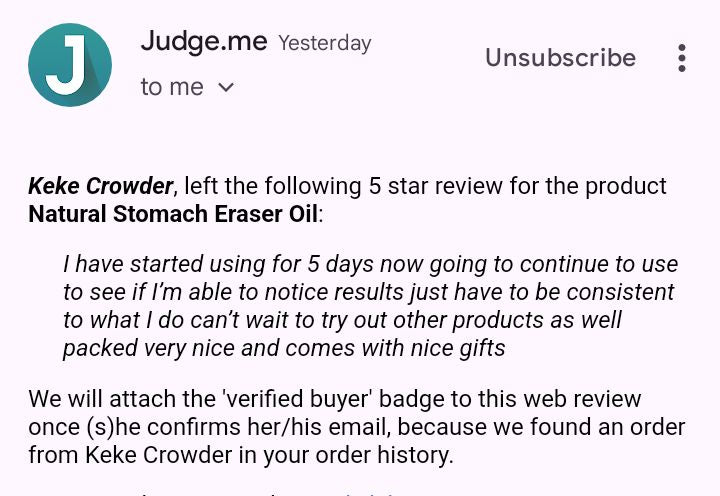Click the Unsubscribe link
The width and height of the screenshot is (720, 496).
pyautogui.click(x=560, y=58)
